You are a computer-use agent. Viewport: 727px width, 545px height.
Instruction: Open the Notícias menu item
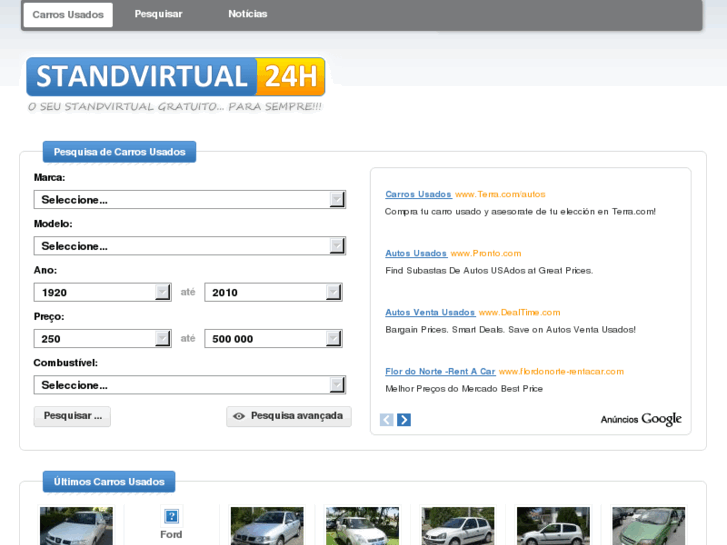(x=248, y=14)
